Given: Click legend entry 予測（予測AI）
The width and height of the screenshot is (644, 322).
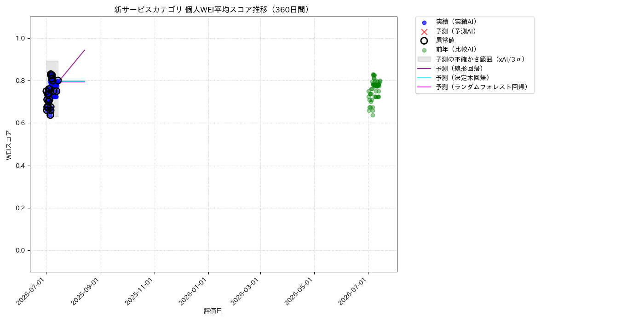Looking at the screenshot, I should click(456, 31).
